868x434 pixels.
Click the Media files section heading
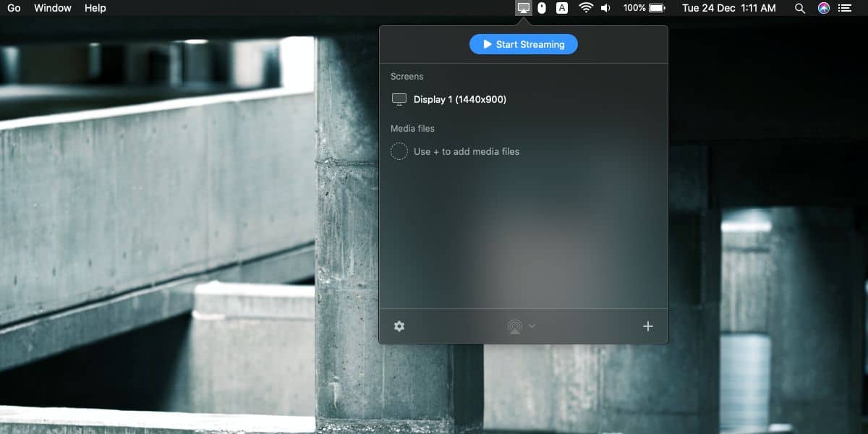pyautogui.click(x=412, y=128)
